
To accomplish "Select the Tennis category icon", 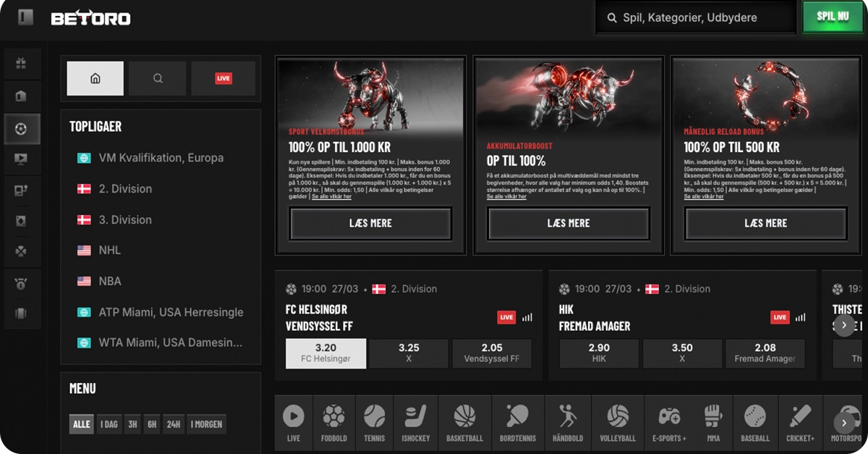I will [374, 424].
